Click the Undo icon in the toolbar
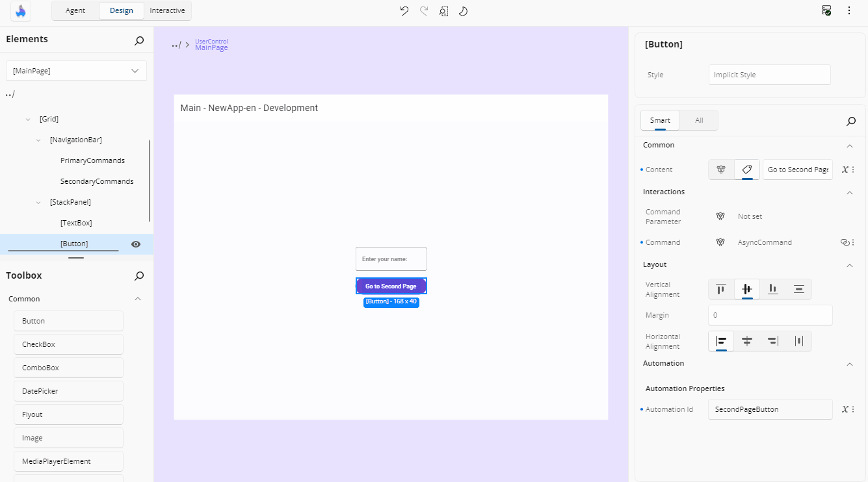 [x=404, y=11]
